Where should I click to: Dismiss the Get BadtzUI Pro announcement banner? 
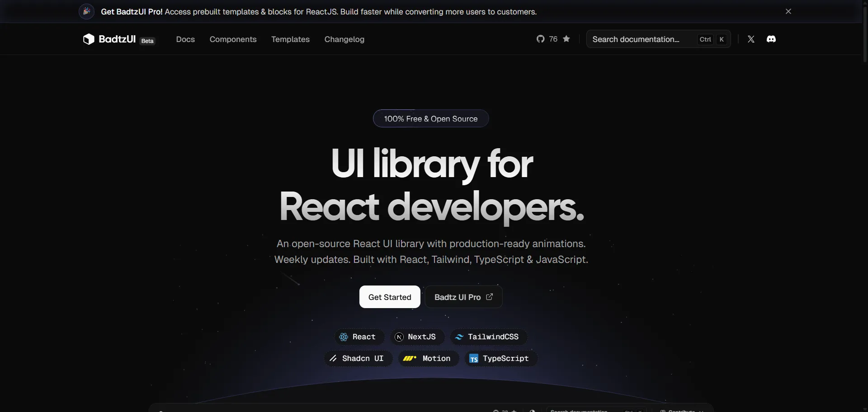788,11
